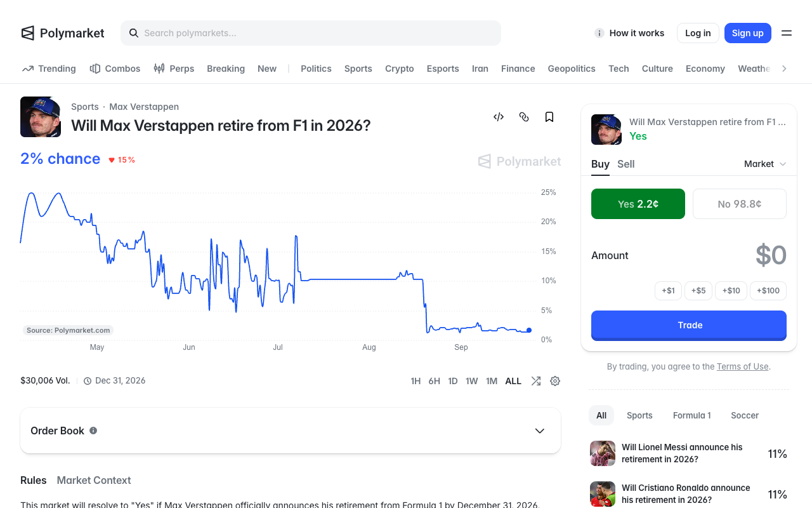Screen dimensions: 812x508
Task: Filter related markets by Formula 1
Action: click(x=691, y=415)
